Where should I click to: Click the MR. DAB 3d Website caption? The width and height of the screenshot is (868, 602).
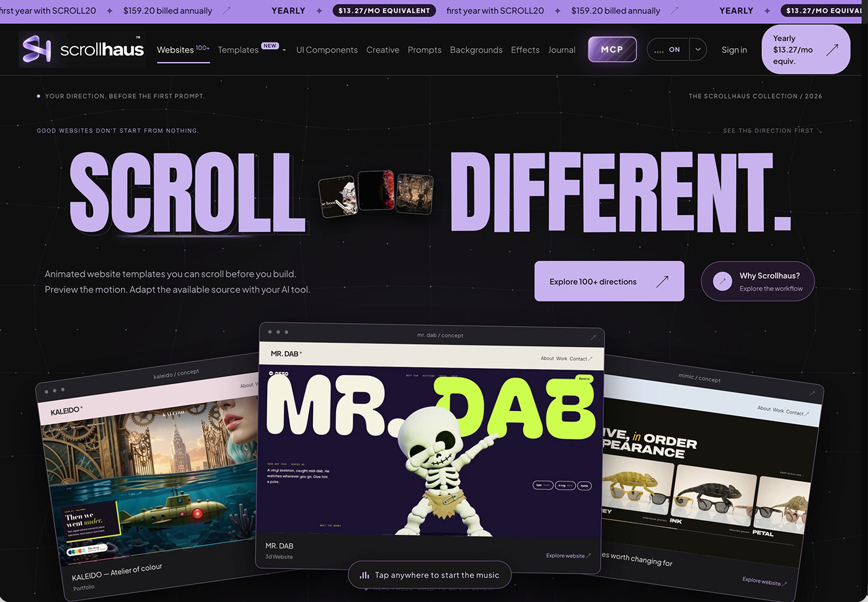pos(280,551)
